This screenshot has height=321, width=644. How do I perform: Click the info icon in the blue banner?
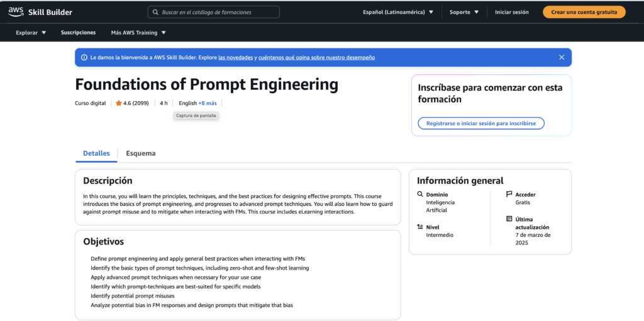click(x=84, y=57)
